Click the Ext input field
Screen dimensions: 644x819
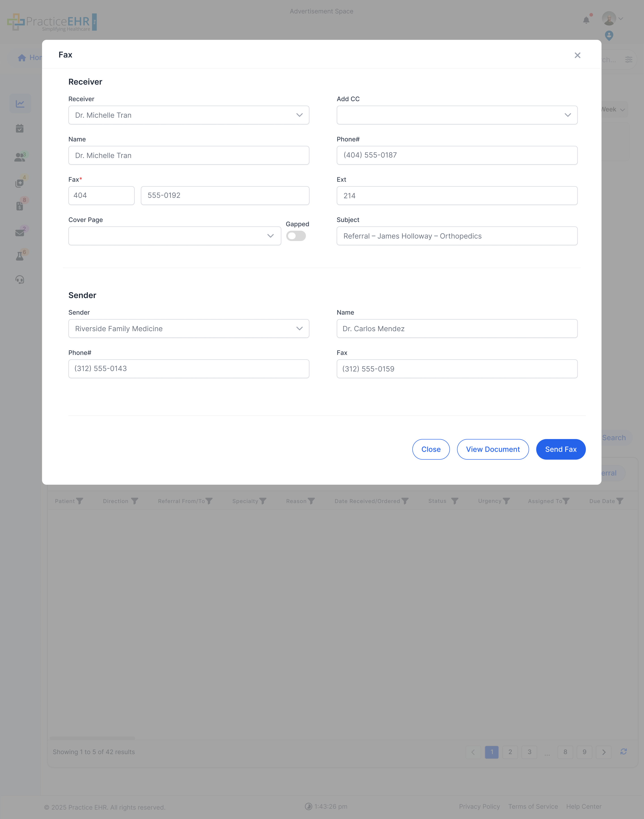(457, 195)
